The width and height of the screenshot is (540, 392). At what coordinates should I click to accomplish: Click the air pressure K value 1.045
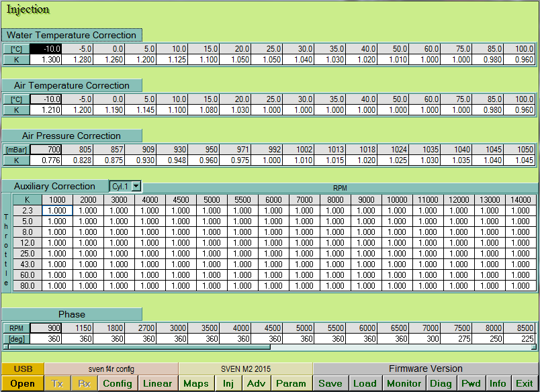tap(519, 160)
